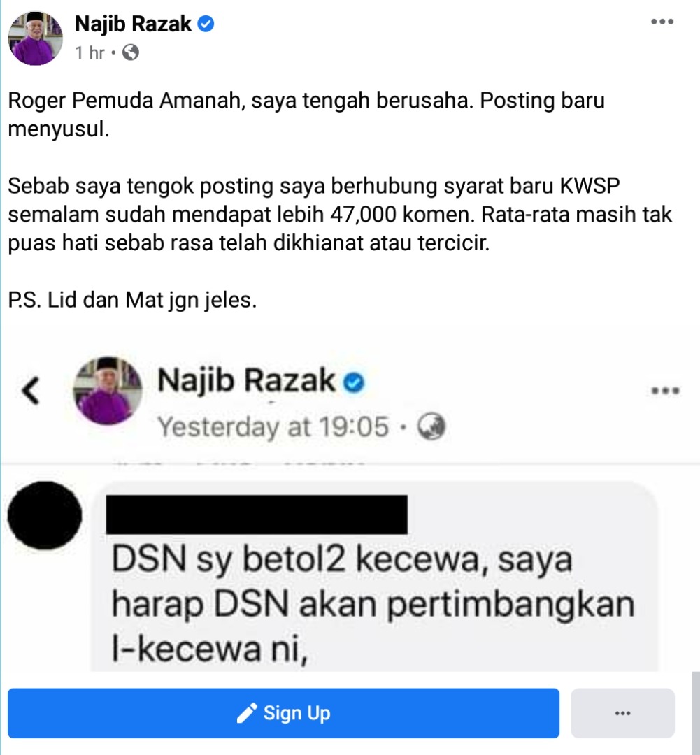The width and height of the screenshot is (700, 755).
Task: Click the Yesterday at 19:05 timestamp
Action: pos(273,426)
